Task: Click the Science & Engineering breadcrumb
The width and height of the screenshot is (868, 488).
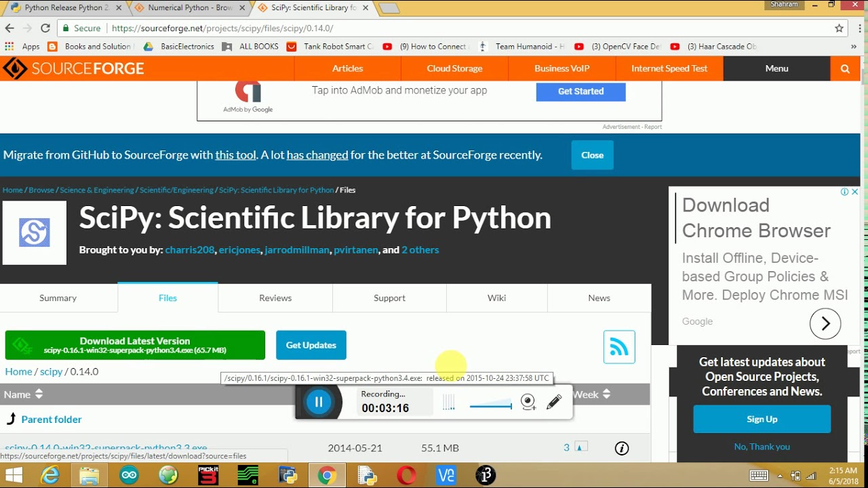Action: tap(96, 190)
